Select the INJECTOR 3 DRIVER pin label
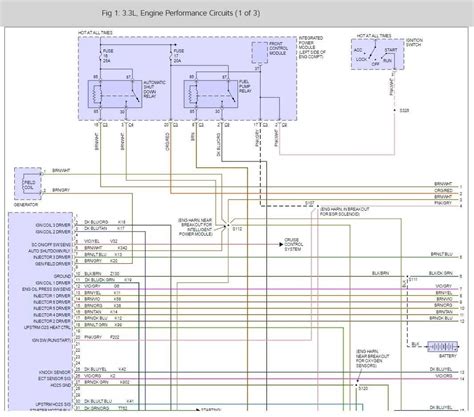 click(x=52, y=257)
